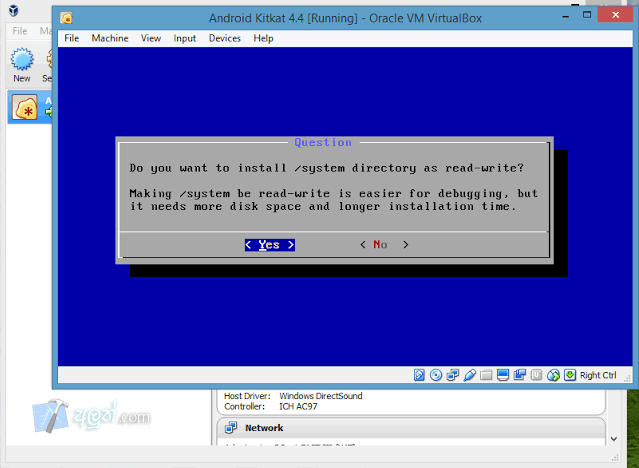Click 'Controller:' label in Manager

click(244, 406)
